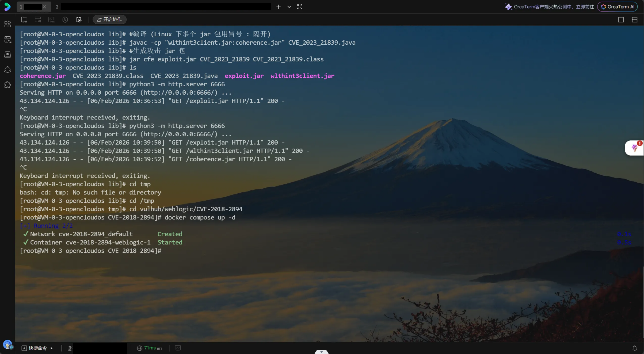Click the three-node share icon in the sidebar

click(x=7, y=70)
